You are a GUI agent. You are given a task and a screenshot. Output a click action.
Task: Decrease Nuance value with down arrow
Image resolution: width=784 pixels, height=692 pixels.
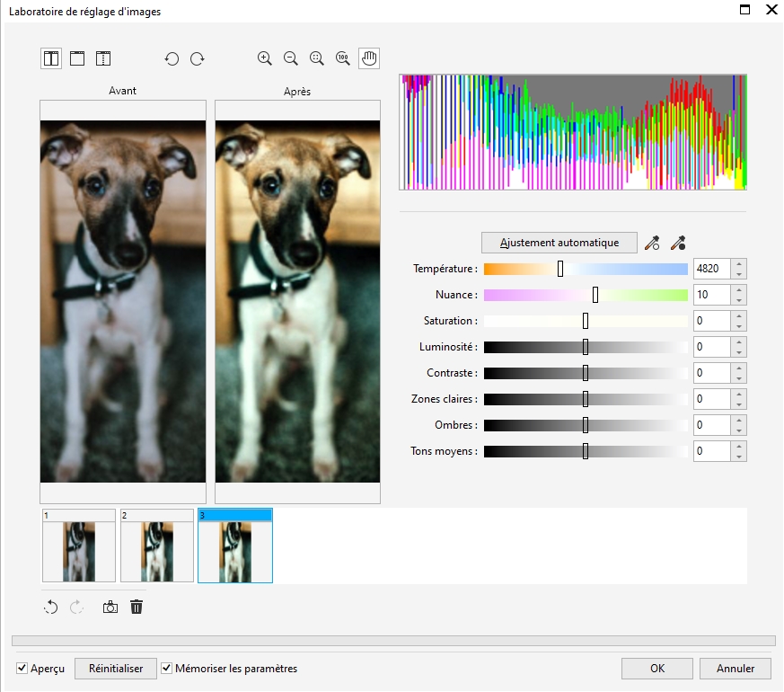coord(738,300)
